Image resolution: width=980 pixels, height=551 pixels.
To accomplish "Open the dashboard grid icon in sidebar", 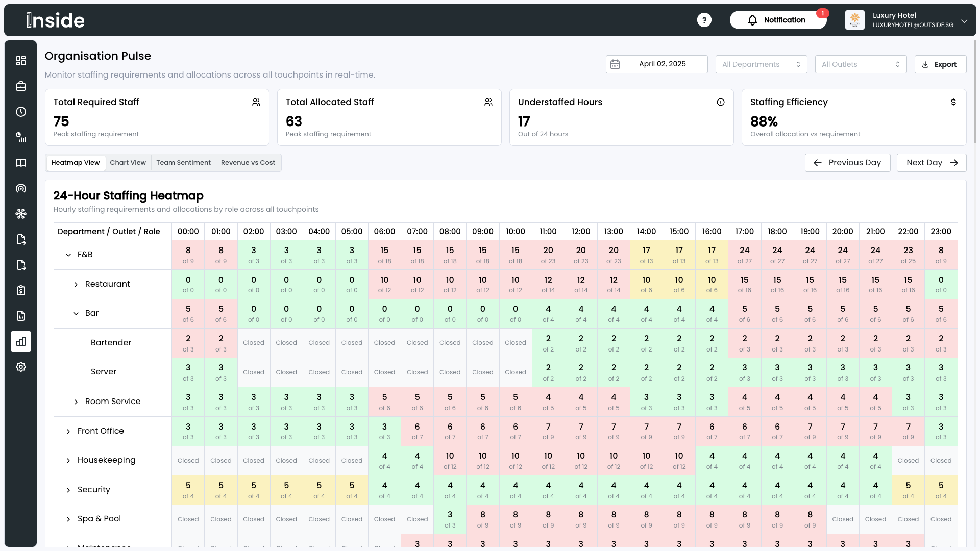I will coord(21,61).
